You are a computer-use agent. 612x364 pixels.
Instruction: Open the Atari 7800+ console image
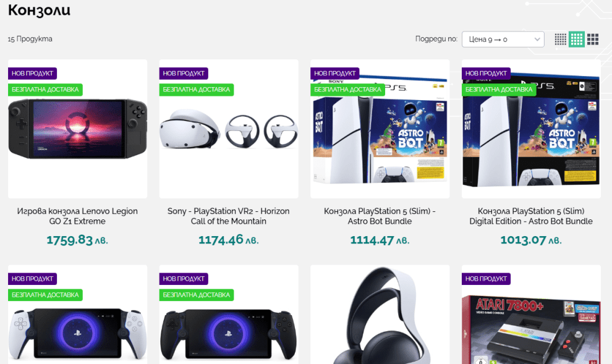click(531, 315)
